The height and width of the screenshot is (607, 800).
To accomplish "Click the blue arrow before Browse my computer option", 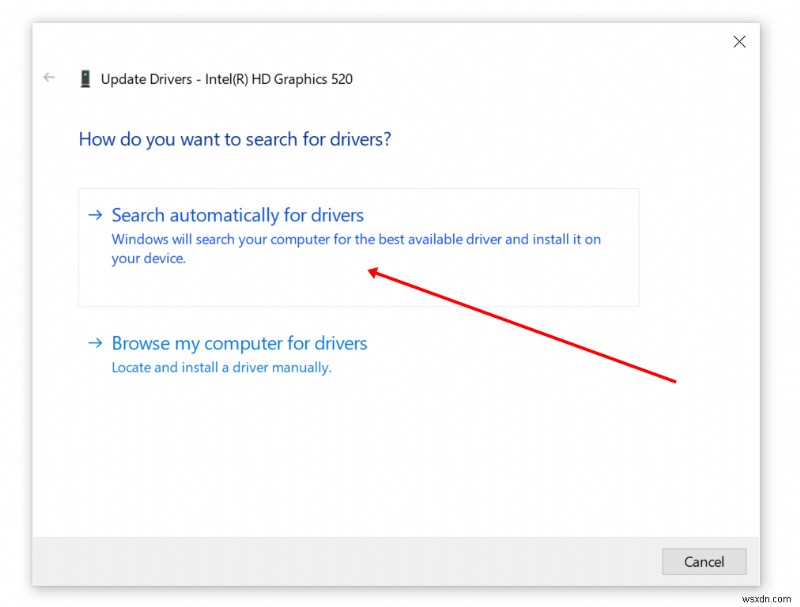I will click(95, 343).
